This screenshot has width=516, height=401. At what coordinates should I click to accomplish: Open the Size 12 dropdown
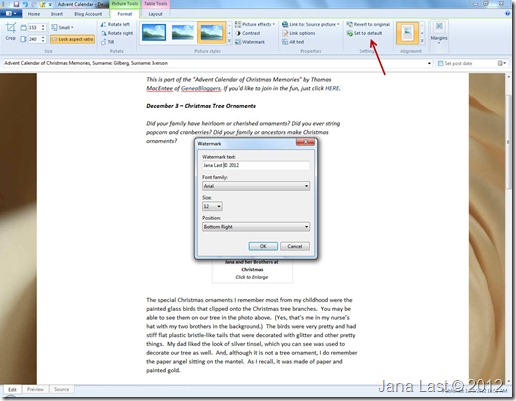212,206
